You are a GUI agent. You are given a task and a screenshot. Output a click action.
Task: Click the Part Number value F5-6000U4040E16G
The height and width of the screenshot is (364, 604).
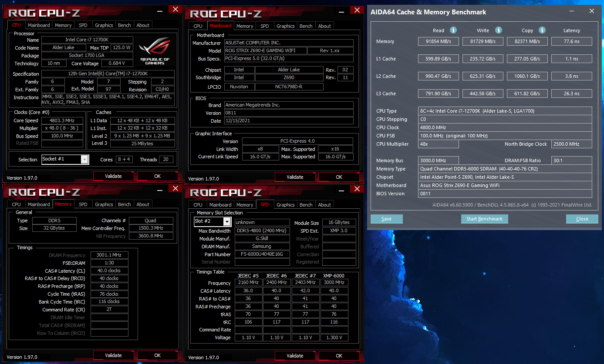262,254
